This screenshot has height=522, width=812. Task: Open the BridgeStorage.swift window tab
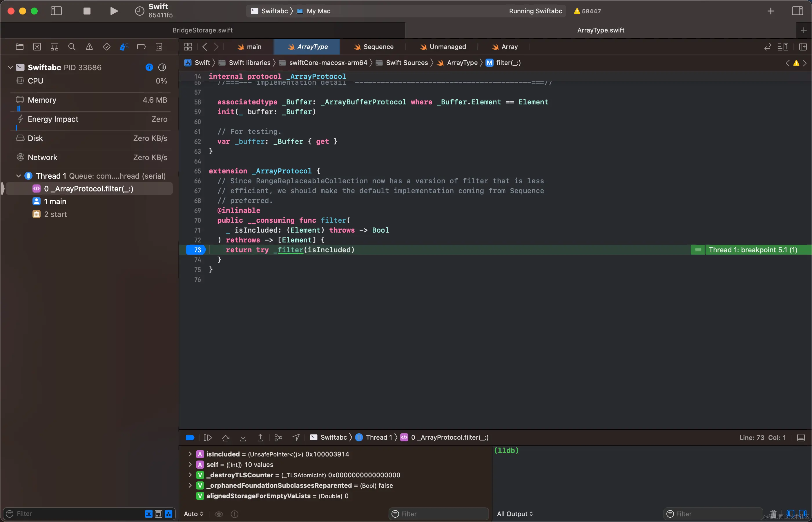pos(203,30)
